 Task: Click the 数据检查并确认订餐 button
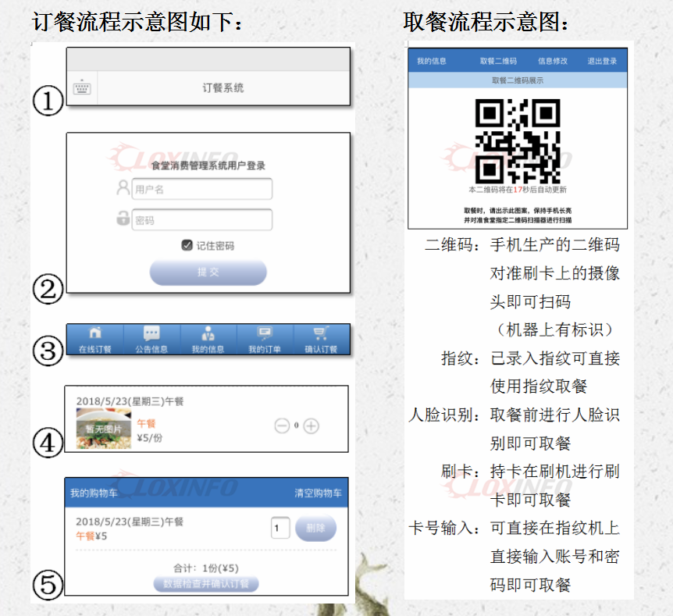[x=206, y=584]
